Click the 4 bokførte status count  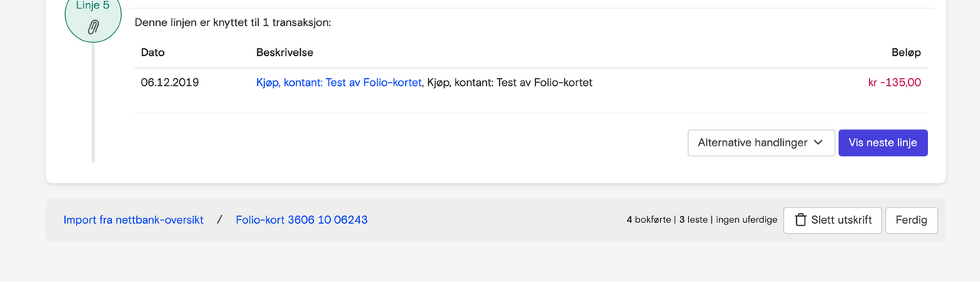648,220
